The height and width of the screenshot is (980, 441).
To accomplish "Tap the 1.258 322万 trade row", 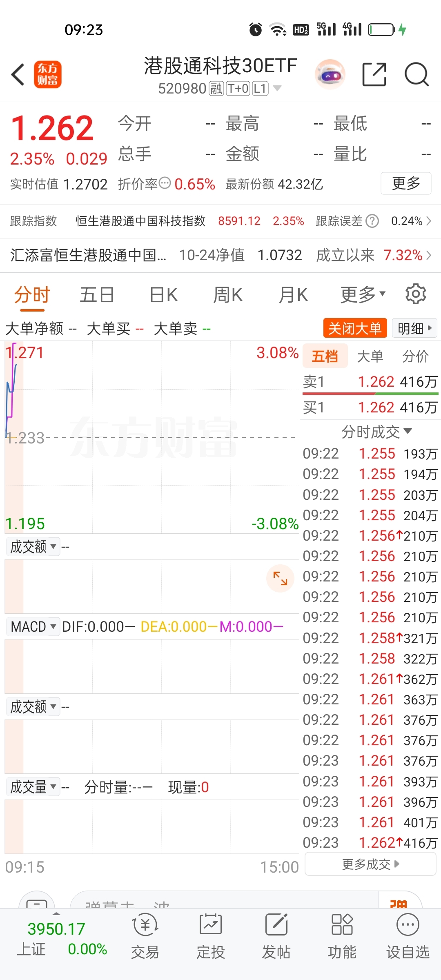I will [x=370, y=658].
